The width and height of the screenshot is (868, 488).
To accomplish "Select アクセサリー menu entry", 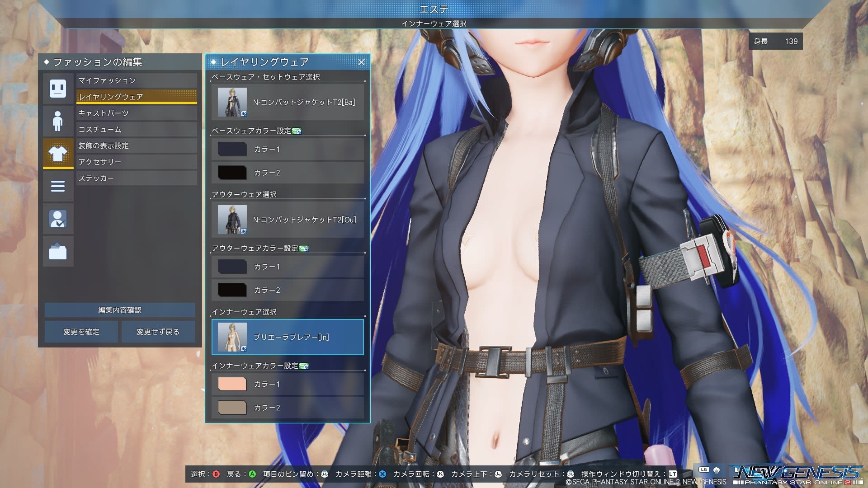I will (x=136, y=162).
